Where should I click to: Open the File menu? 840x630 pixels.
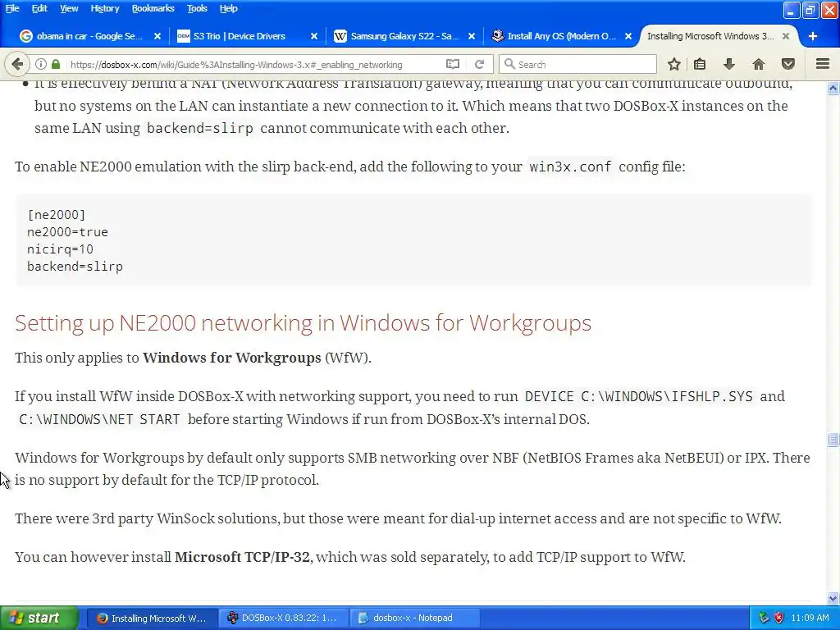click(x=12, y=8)
